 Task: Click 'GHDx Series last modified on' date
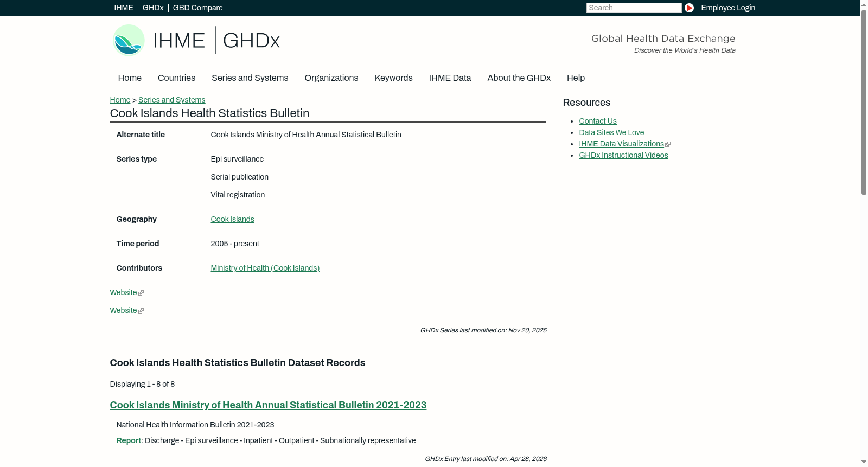pyautogui.click(x=483, y=330)
